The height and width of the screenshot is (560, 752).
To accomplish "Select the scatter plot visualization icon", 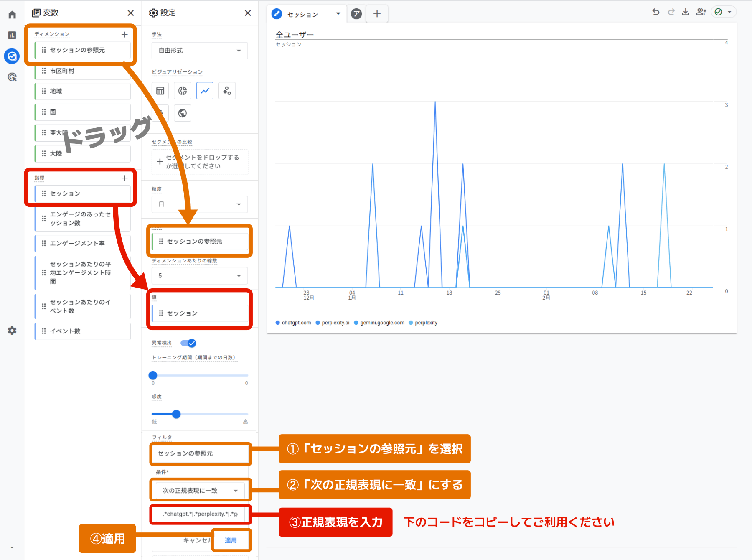I will coord(227,91).
